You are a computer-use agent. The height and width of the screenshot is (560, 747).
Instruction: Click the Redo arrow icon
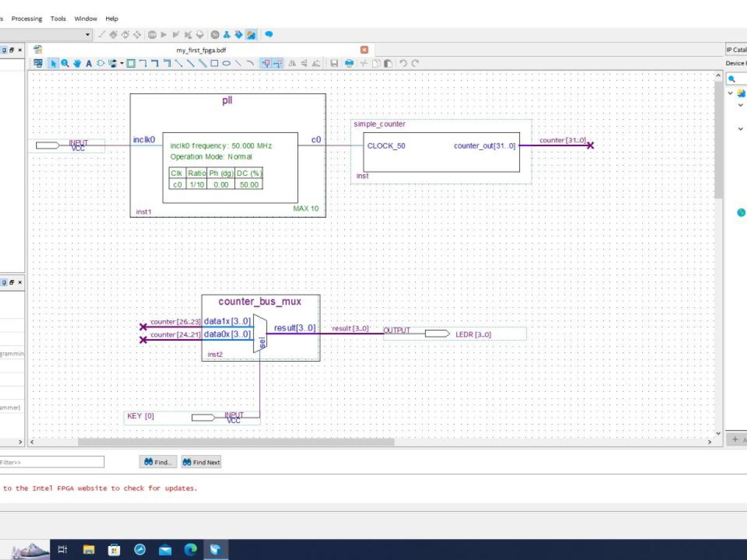click(x=415, y=63)
